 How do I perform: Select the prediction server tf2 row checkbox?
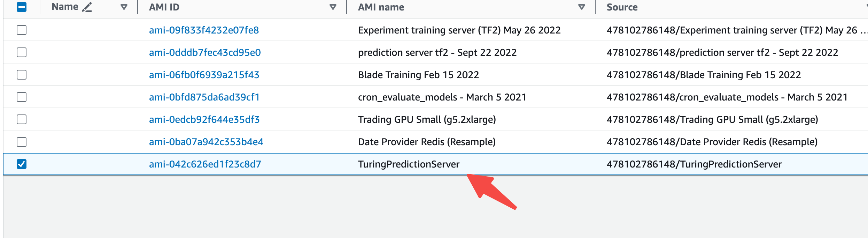pyautogui.click(x=22, y=52)
